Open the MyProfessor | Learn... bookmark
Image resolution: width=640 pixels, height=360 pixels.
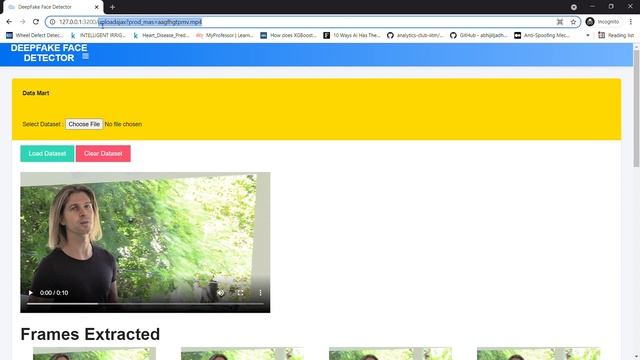[x=225, y=36]
